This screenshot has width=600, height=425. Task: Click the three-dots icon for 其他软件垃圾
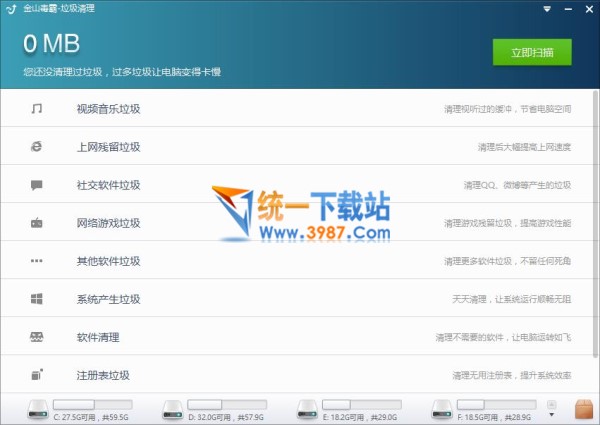point(37,261)
